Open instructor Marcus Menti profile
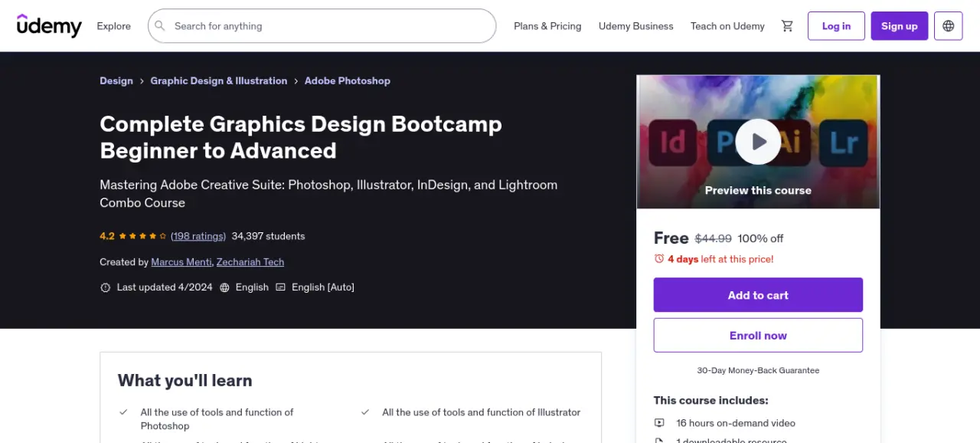Image resolution: width=980 pixels, height=443 pixels. tap(181, 262)
